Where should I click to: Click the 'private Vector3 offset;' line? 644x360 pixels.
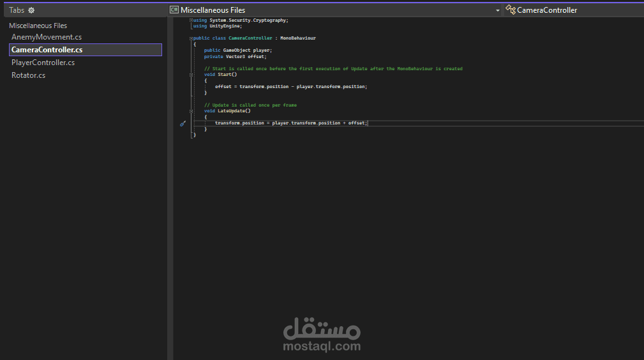point(236,57)
